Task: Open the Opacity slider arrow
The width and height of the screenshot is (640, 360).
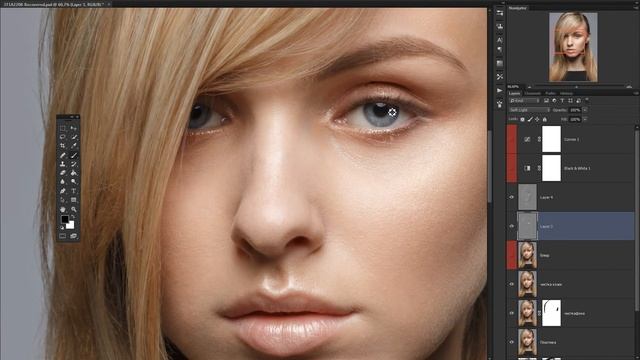Action: [x=585, y=110]
